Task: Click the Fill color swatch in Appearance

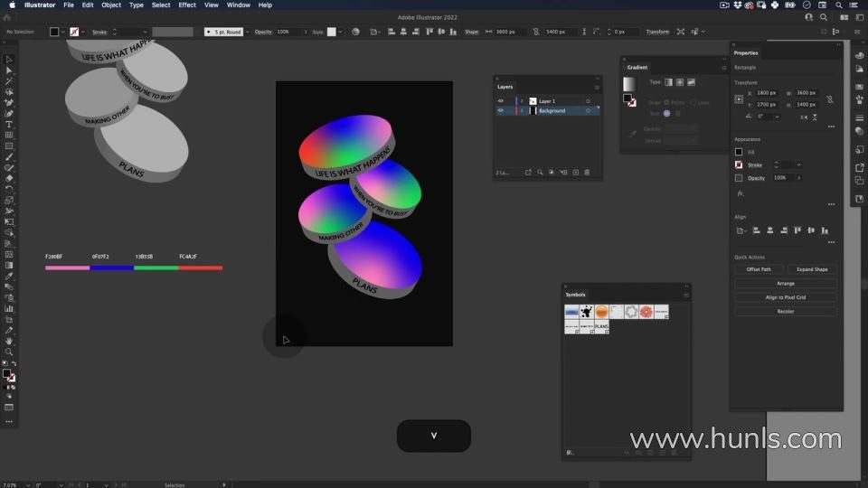Action: pyautogui.click(x=739, y=152)
